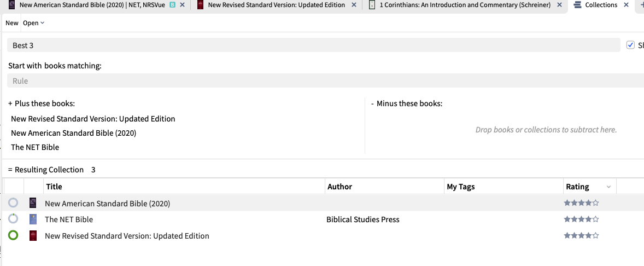
Task: Click the Minus these books drop area
Action: tap(546, 130)
